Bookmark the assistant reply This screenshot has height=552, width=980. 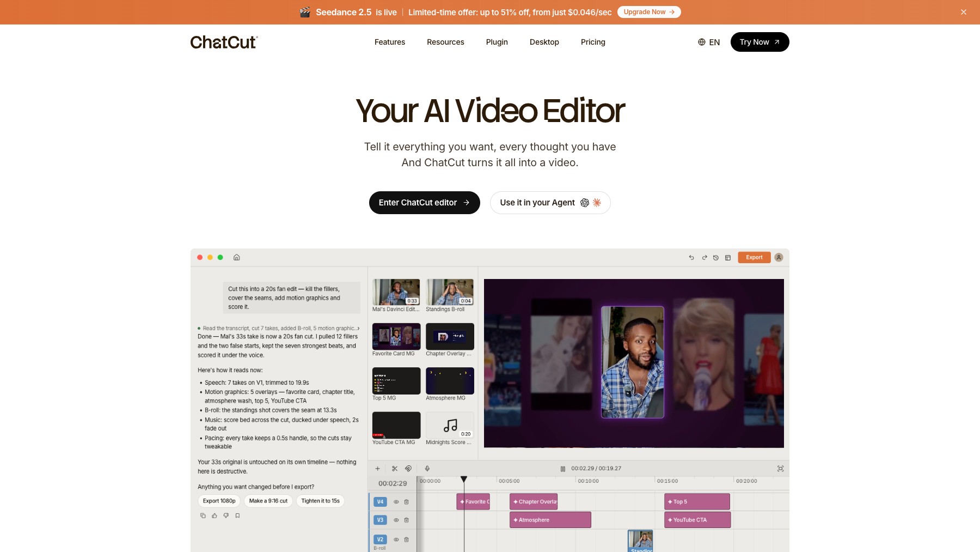(x=237, y=515)
